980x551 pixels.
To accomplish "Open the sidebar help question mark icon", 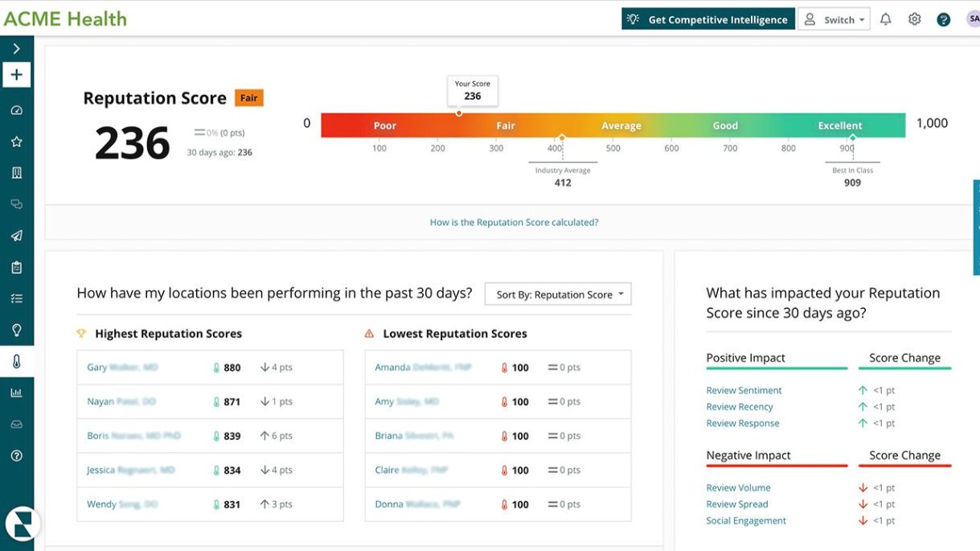I will pos(16,455).
